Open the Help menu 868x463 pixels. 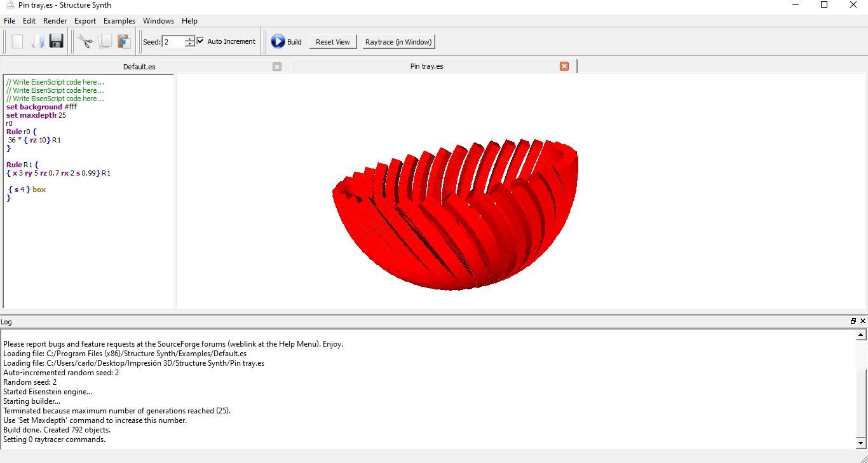click(189, 21)
